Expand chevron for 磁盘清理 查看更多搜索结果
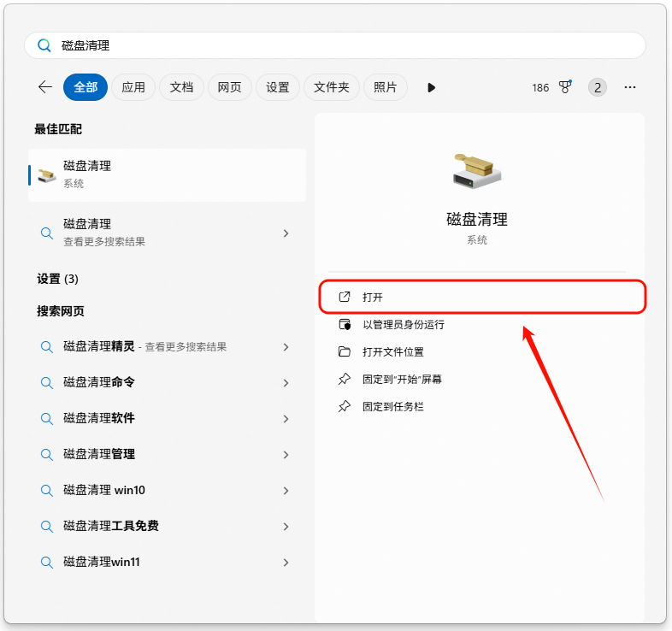672x631 pixels. pyautogui.click(x=286, y=233)
